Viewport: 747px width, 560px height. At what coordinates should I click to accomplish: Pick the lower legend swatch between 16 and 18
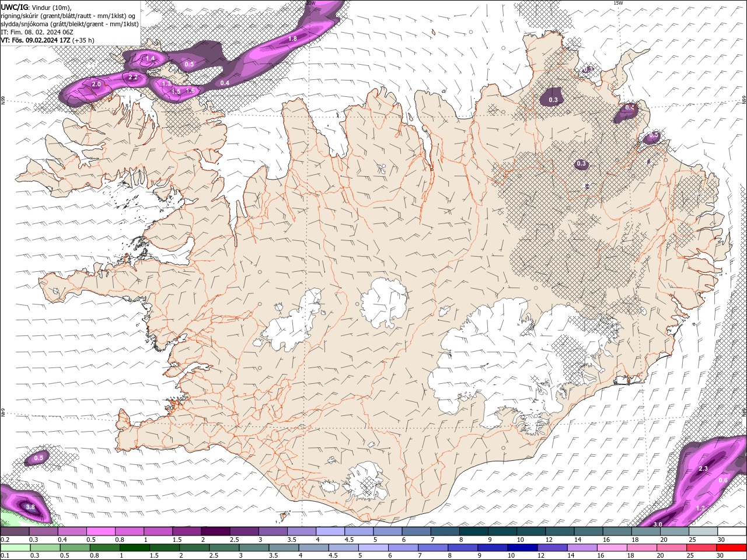coord(612,547)
